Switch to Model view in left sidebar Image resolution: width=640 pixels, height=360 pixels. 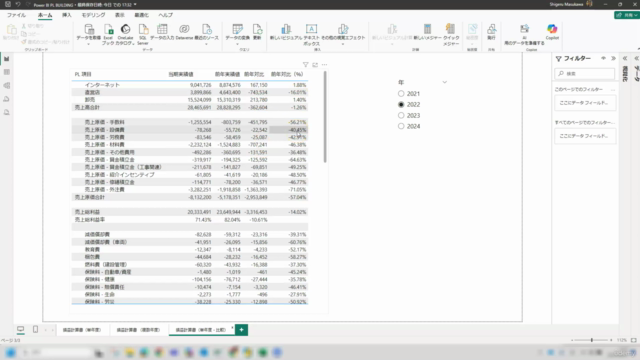pos(7,86)
